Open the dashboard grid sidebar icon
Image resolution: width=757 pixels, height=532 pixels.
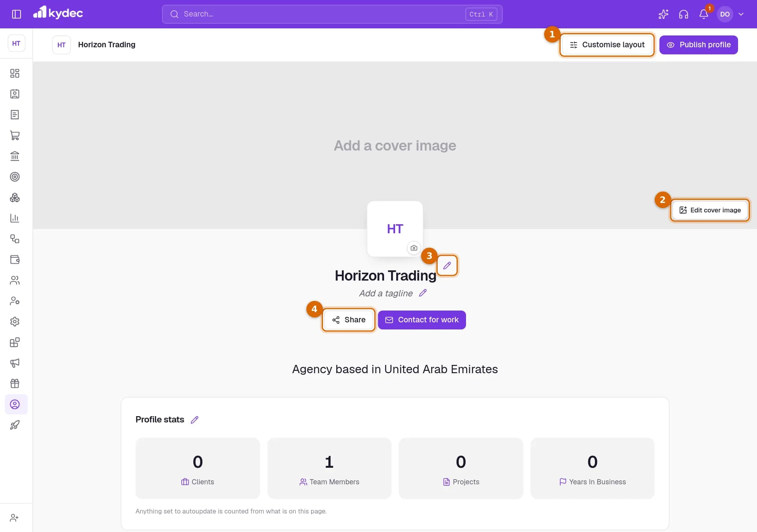tap(15, 73)
